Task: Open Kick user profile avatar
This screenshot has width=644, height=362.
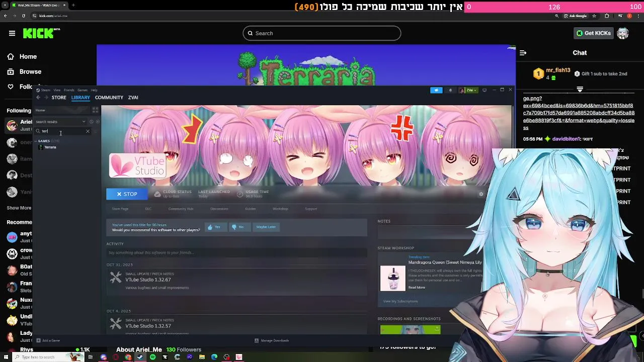Action: 623,33
